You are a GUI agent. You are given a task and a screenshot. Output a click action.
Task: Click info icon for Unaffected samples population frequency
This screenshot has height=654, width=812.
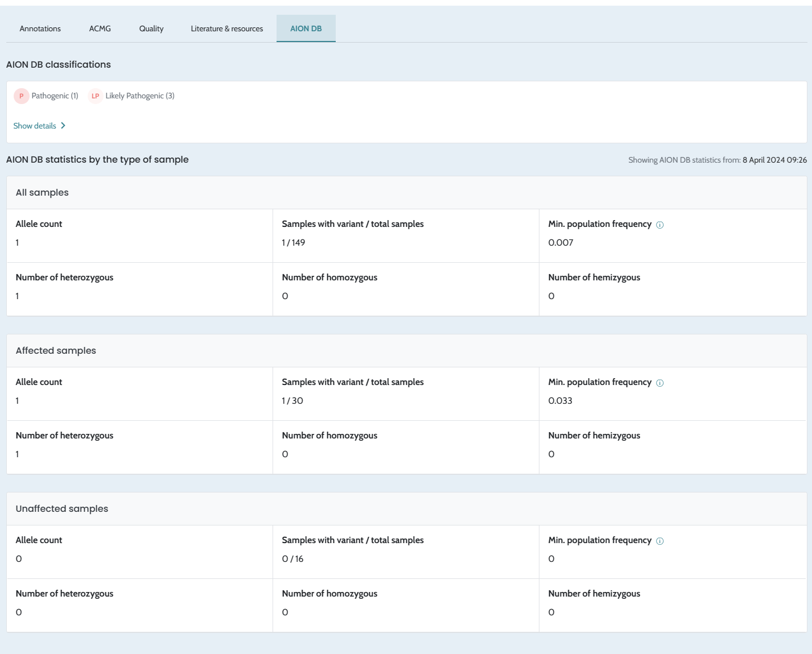tap(660, 541)
